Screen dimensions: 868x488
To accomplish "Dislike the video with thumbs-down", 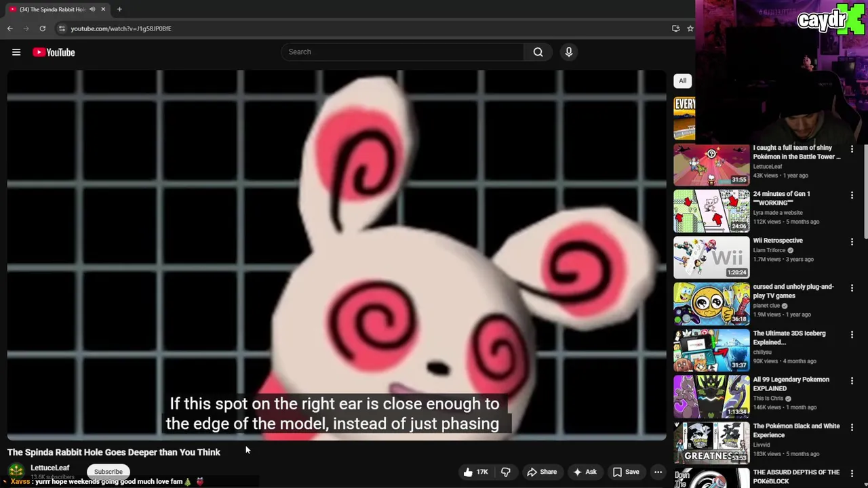I will coord(505,472).
